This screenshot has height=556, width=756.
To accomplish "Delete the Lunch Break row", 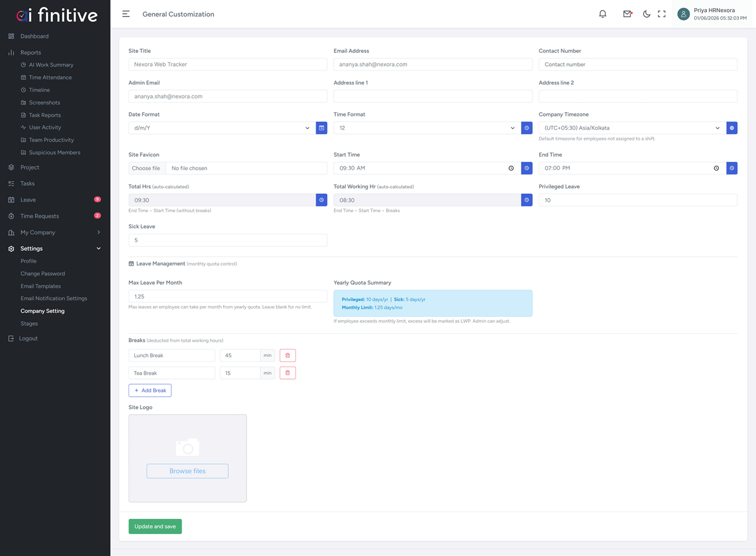I will (x=287, y=356).
